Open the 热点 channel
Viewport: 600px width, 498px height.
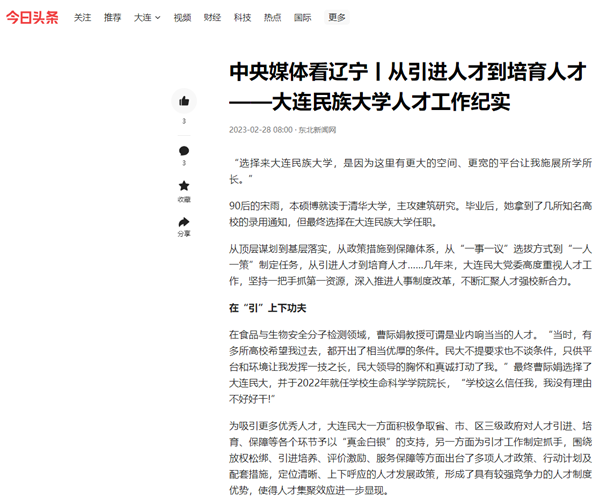[x=272, y=17]
